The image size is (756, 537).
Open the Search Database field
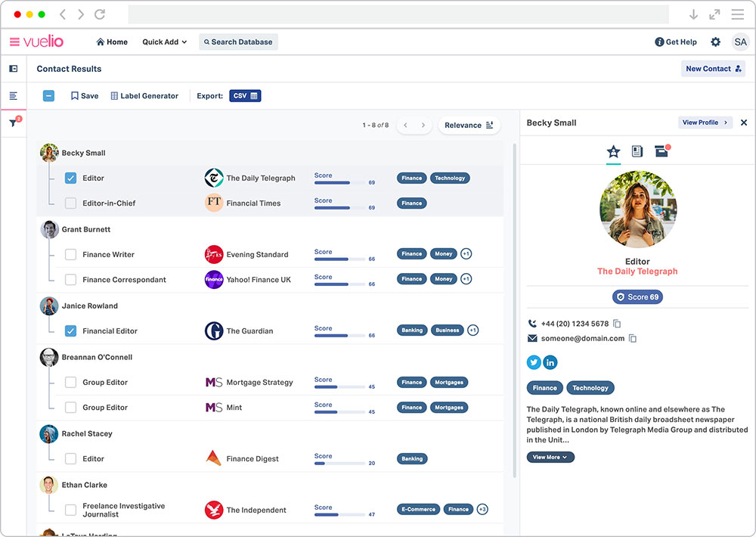click(x=238, y=42)
